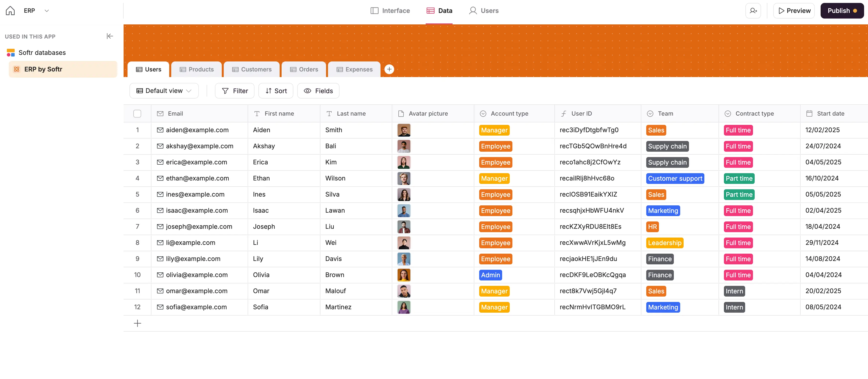Switch to the Interface tab
Screen dimensions: 868x379
coord(390,11)
